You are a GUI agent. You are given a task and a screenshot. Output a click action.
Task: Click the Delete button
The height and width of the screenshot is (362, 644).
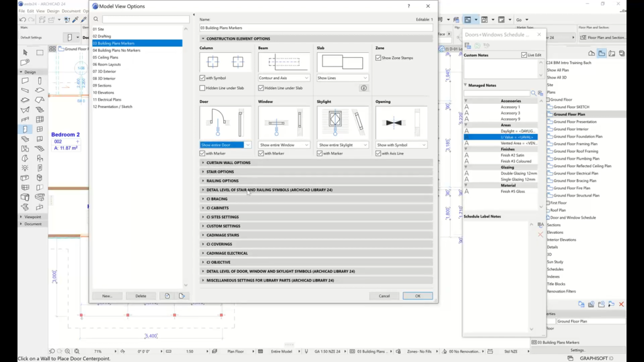click(x=141, y=296)
